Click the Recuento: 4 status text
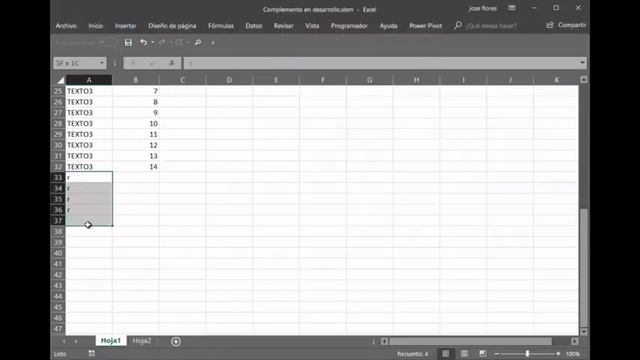The width and height of the screenshot is (640, 360). 413,354
